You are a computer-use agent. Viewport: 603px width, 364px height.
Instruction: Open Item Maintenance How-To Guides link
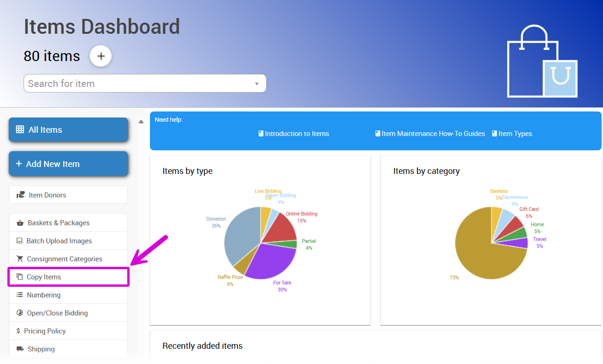[433, 134]
